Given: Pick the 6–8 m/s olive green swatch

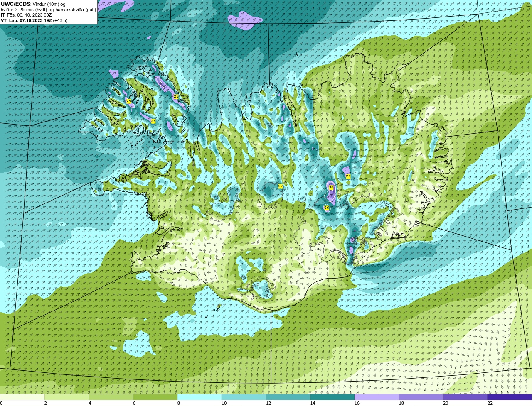Looking at the screenshot, I should pyautogui.click(x=155, y=397).
